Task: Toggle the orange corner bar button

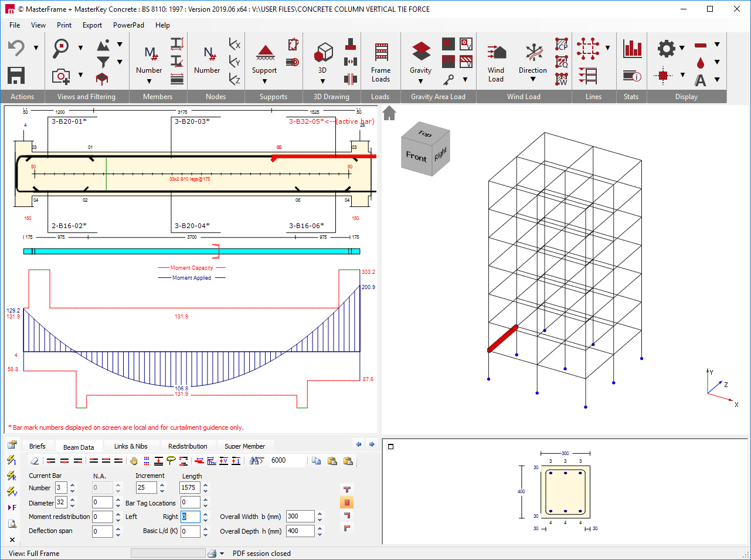Action: pos(346,502)
